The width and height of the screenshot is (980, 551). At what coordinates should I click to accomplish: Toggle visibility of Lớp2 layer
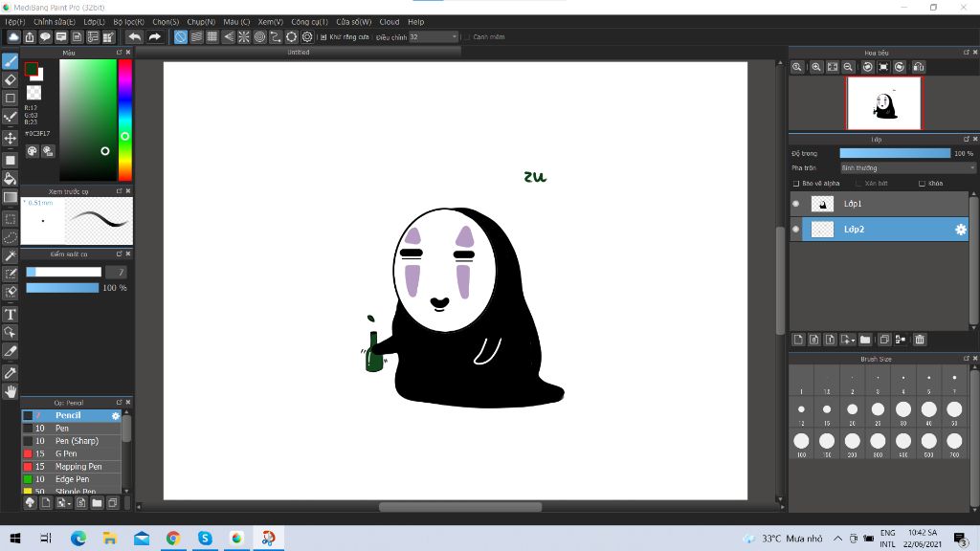point(795,230)
